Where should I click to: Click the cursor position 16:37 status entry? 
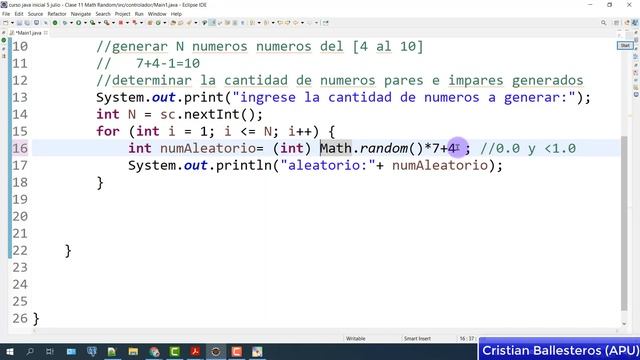click(x=467, y=338)
